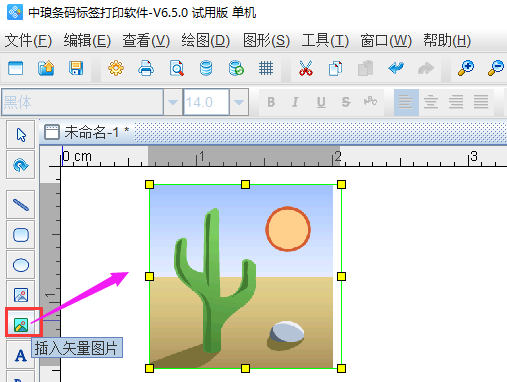
Task: Toggle strikethrough formatting
Action: (x=346, y=102)
